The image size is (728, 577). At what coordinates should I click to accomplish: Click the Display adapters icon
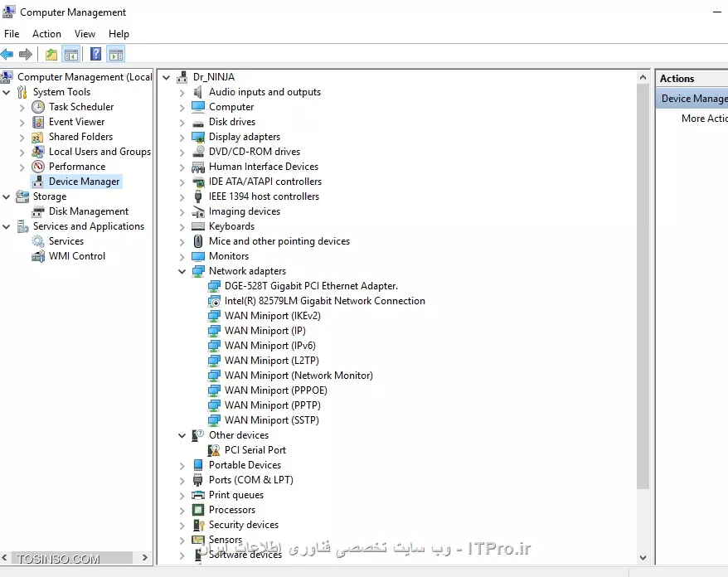[198, 138]
